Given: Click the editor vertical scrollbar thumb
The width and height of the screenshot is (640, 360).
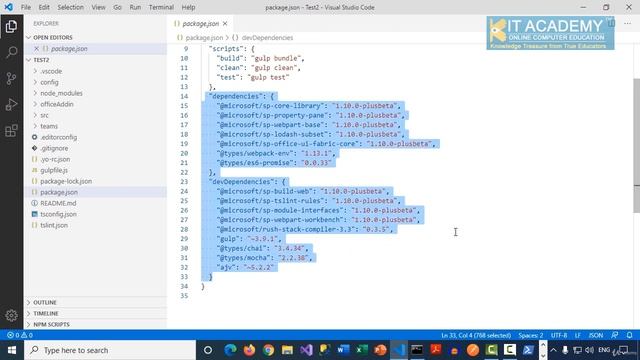Looking at the screenshot, I should [636, 145].
